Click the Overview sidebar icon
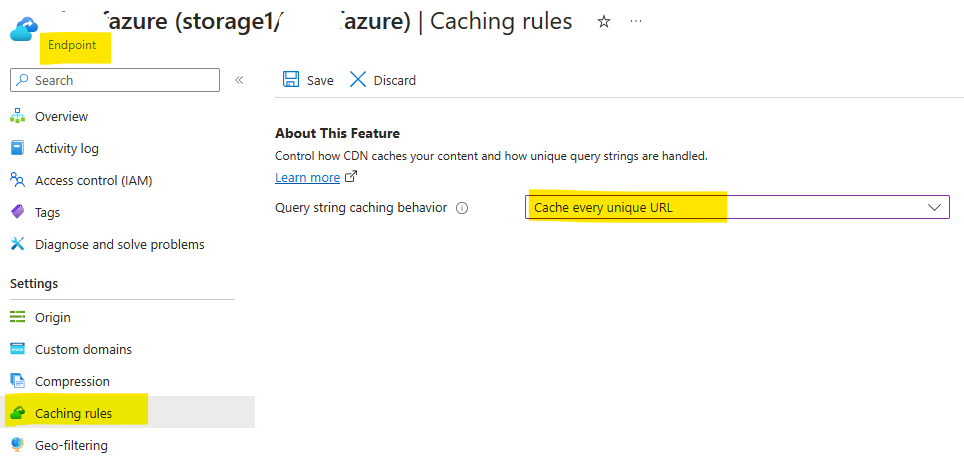964x459 pixels. (x=18, y=116)
